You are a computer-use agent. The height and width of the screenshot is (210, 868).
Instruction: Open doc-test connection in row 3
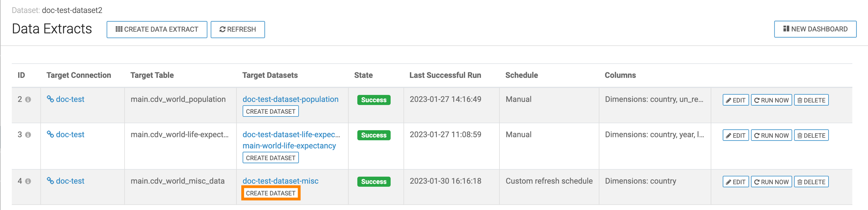point(65,135)
